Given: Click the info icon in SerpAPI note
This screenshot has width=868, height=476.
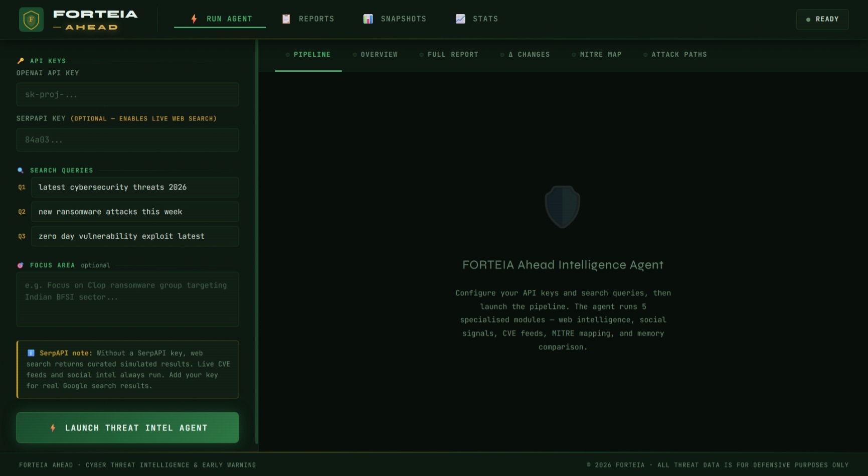Looking at the screenshot, I should click(x=31, y=353).
